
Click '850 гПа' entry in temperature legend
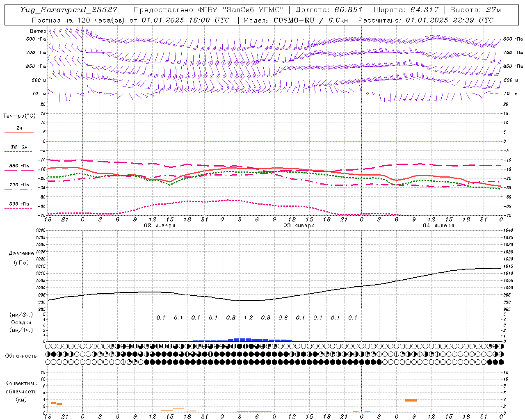19,166
